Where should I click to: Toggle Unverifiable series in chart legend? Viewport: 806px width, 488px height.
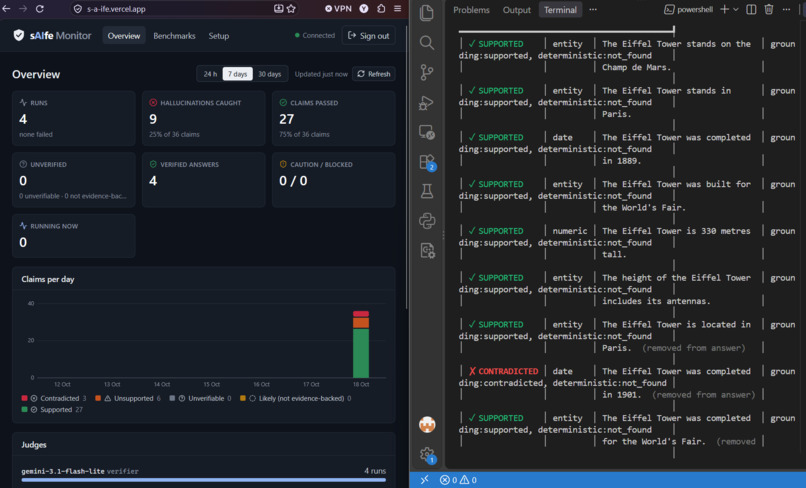(x=200, y=398)
